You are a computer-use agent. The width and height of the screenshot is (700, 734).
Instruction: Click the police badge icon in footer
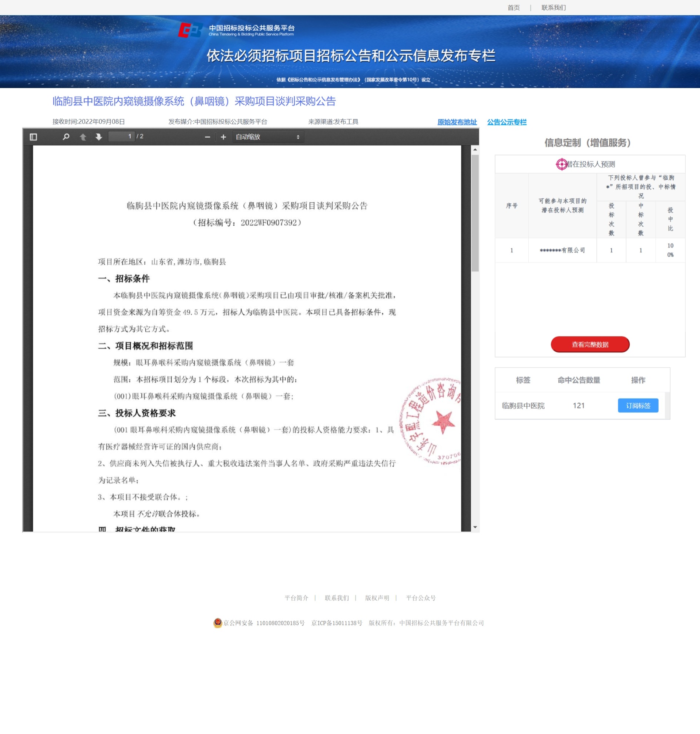pyautogui.click(x=218, y=622)
